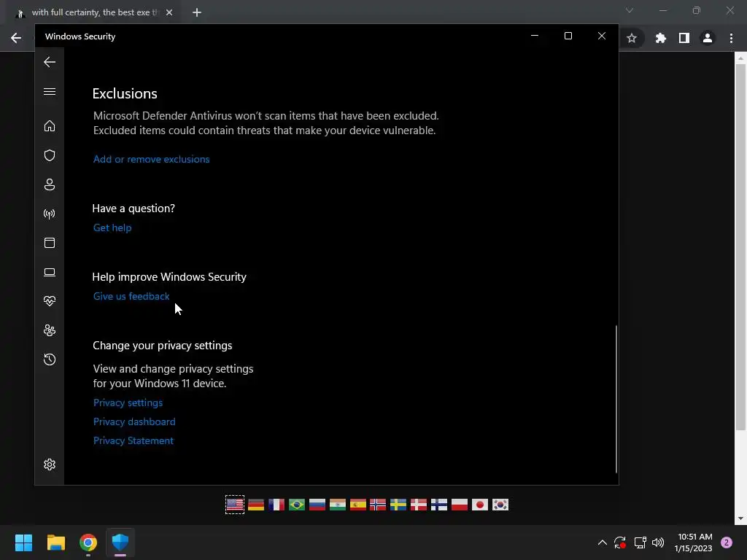
Task: Click the sync status tray icon
Action: tap(620, 542)
